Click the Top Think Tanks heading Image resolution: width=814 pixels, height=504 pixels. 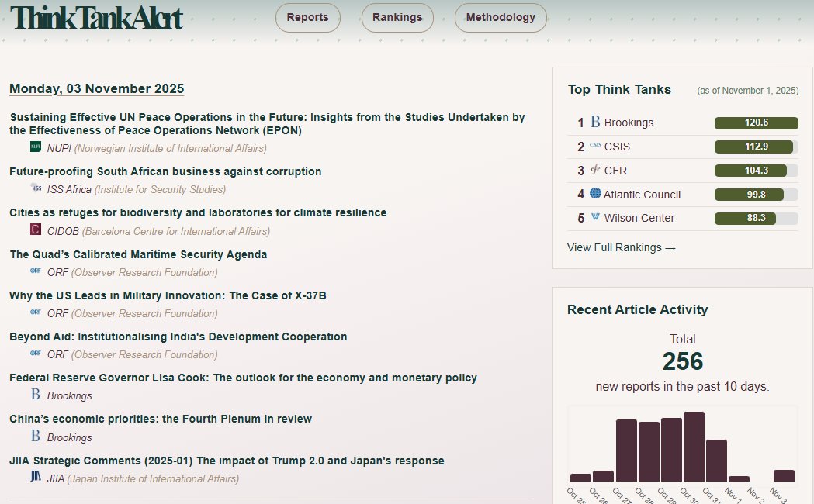coord(619,90)
